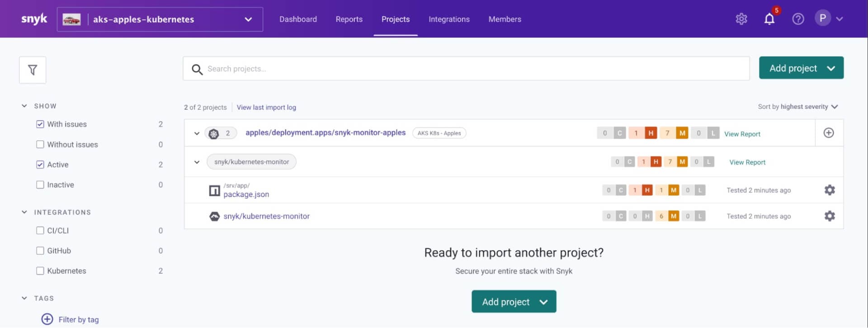Open the help question mark icon
This screenshot has width=868, height=328.
798,19
